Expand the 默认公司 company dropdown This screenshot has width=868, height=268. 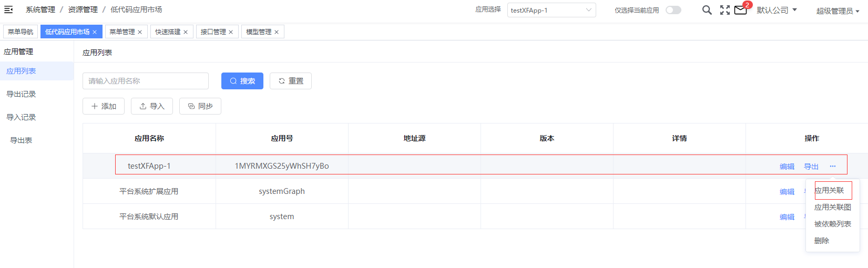point(777,10)
